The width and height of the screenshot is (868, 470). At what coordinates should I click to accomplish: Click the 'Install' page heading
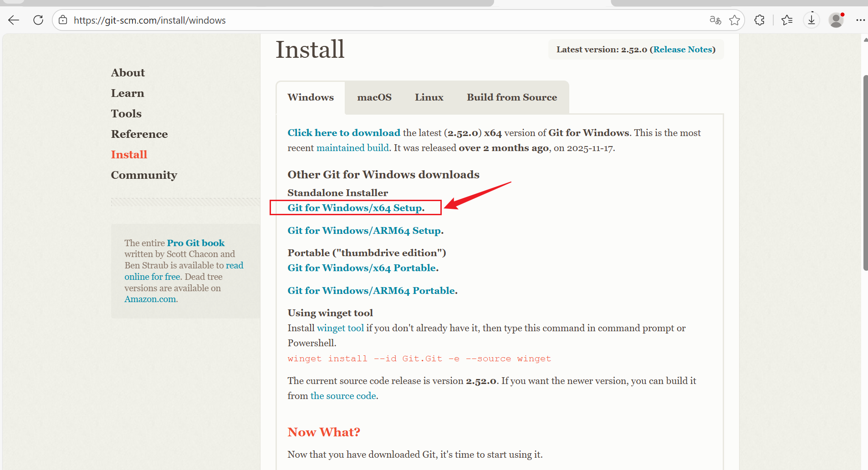coord(310,49)
